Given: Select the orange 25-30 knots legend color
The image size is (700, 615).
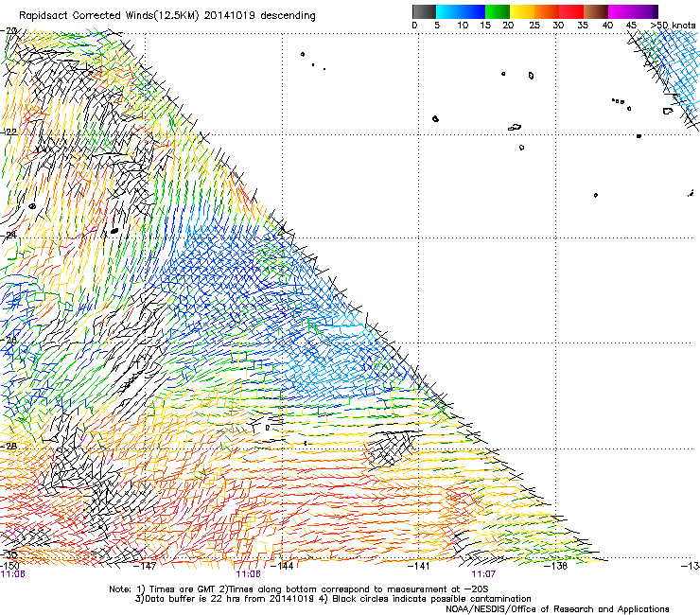Looking at the screenshot, I should pos(547,11).
